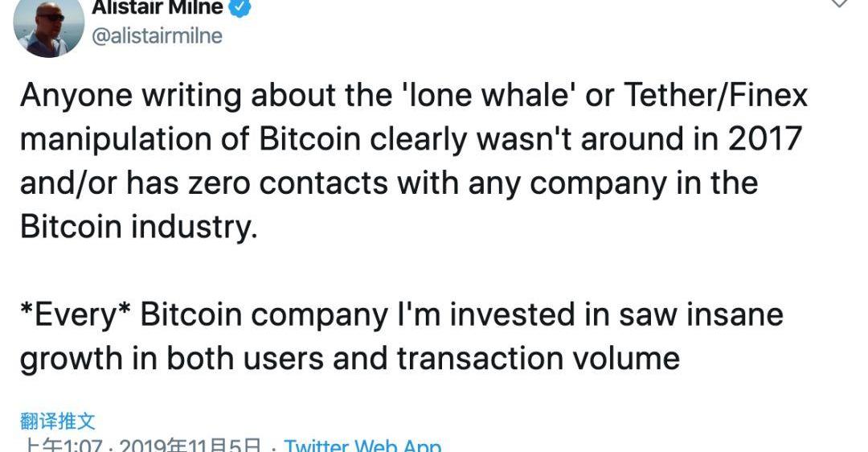The width and height of the screenshot is (868, 452).
Task: Click the emphasized word *Every* in the tweet
Action: [76, 314]
